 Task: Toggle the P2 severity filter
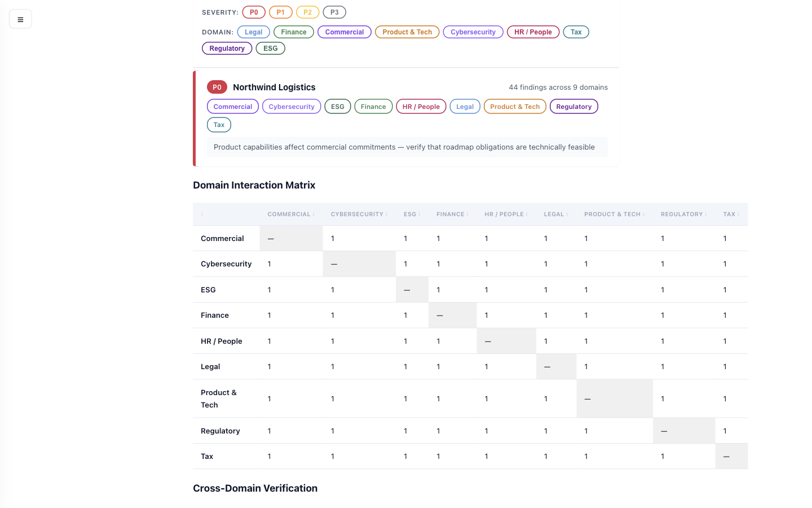[x=307, y=12]
